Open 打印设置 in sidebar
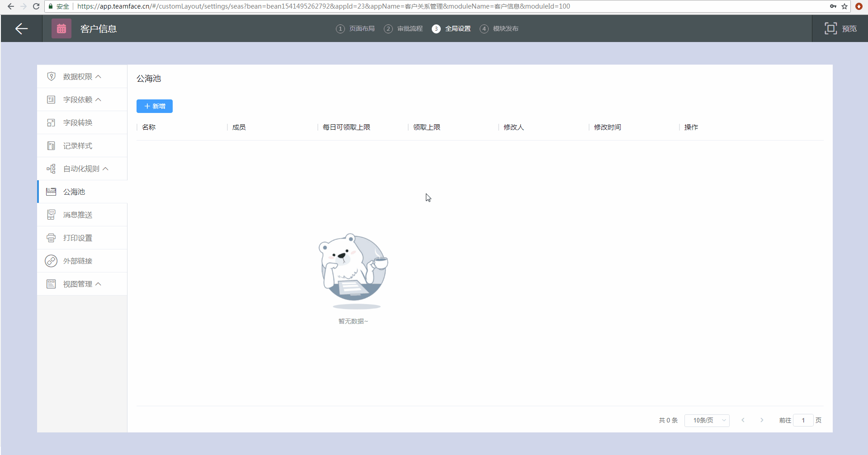Viewport: 868px width, 455px height. [82, 238]
